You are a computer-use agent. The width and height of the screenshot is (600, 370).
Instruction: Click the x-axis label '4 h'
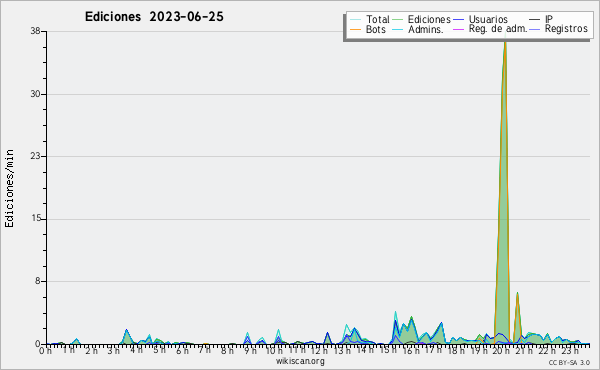click(x=137, y=350)
